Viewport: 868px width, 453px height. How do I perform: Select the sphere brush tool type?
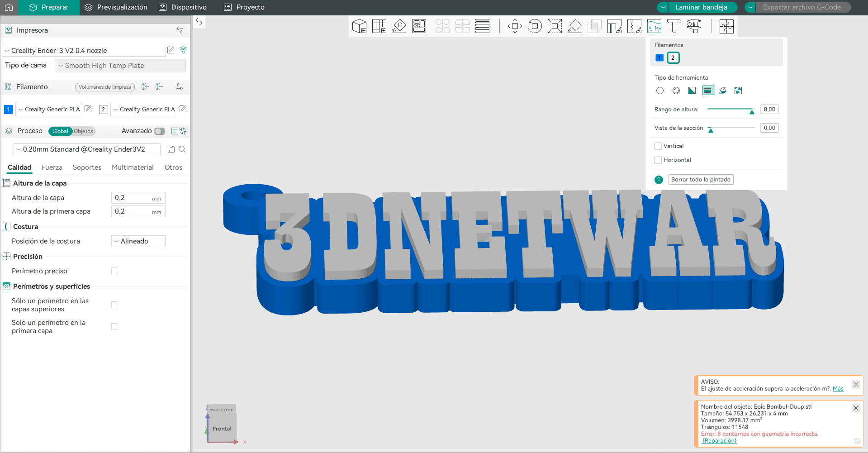676,91
